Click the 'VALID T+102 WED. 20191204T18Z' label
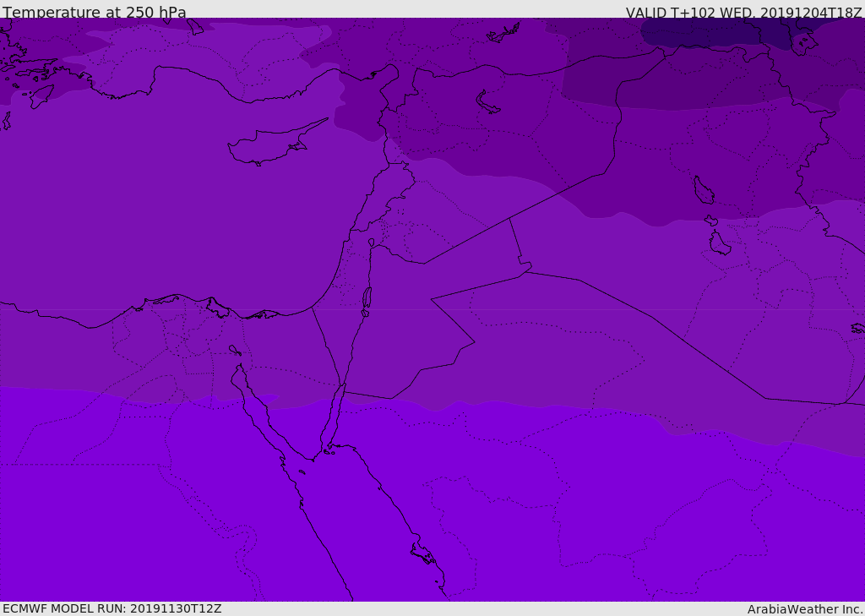The width and height of the screenshot is (865, 616). [743, 13]
